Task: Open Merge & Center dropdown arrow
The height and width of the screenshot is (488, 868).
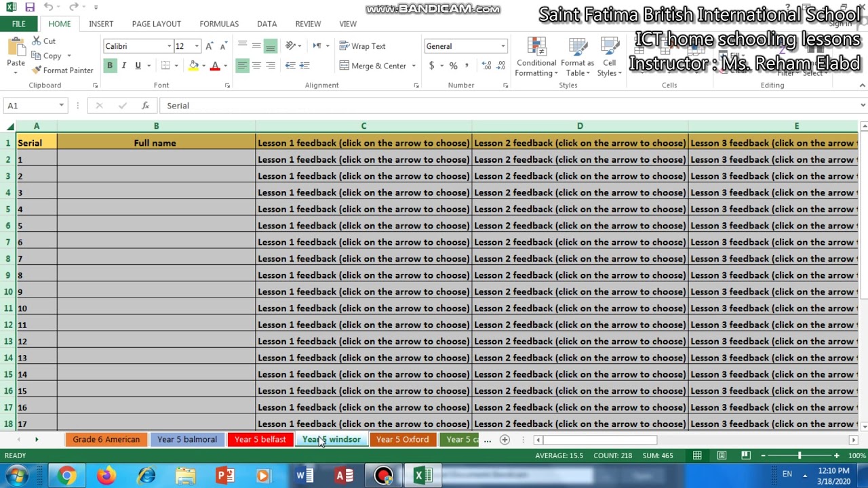Action: click(414, 66)
